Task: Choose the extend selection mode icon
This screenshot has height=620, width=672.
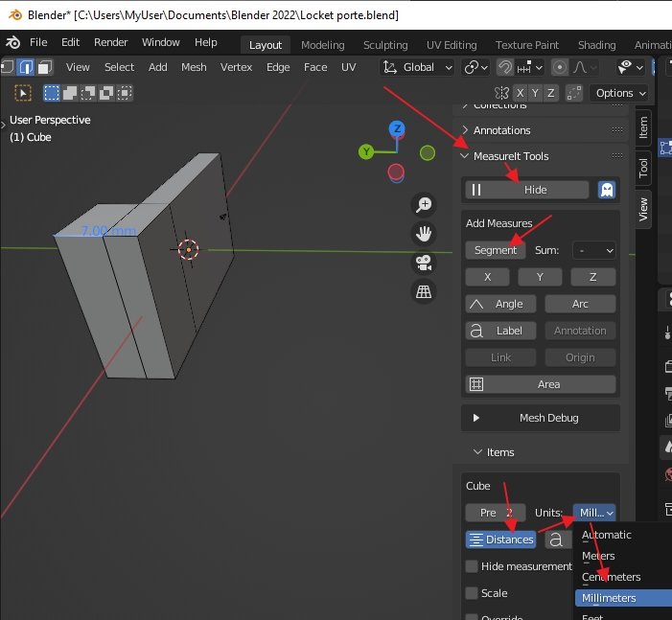Action: 69,93
